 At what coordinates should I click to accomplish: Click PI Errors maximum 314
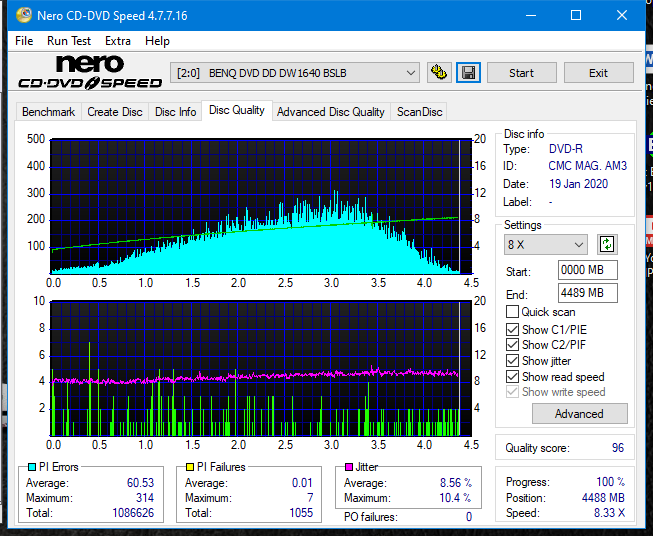[x=145, y=498]
